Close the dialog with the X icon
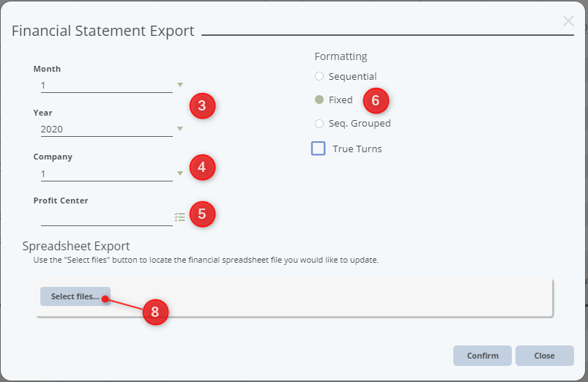This screenshot has width=588, height=382. (x=568, y=21)
